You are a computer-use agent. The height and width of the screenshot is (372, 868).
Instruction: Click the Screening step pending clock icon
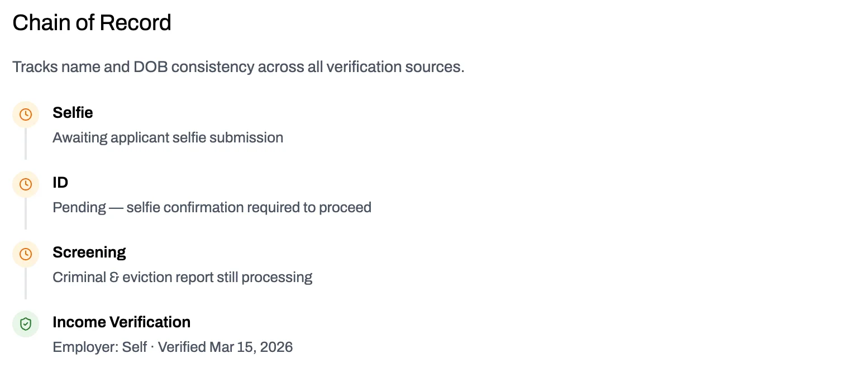point(26,254)
